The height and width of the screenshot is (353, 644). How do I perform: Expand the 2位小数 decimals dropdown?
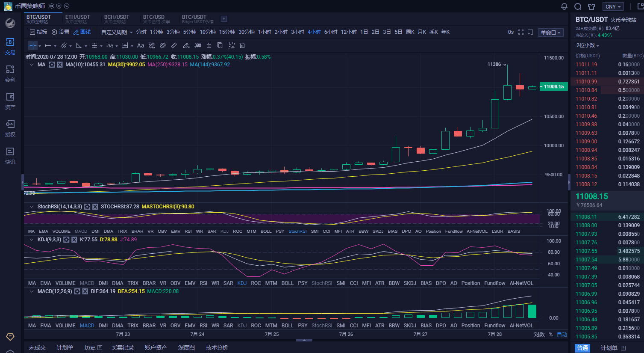click(x=588, y=45)
